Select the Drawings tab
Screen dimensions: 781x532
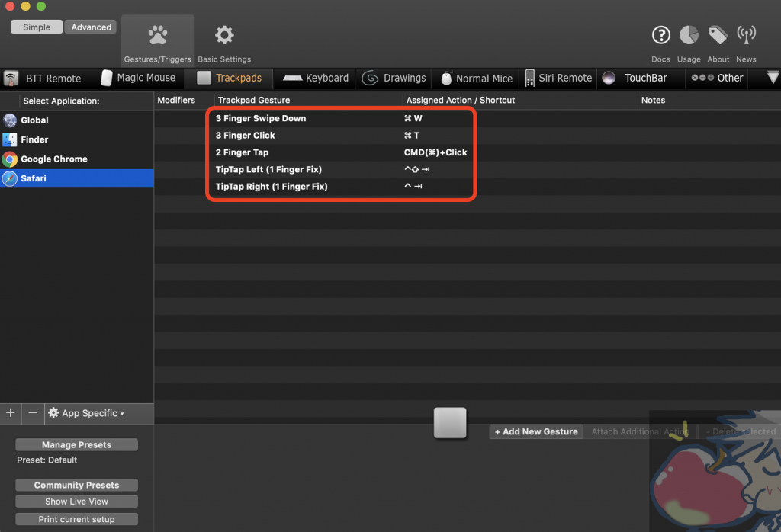click(x=394, y=78)
